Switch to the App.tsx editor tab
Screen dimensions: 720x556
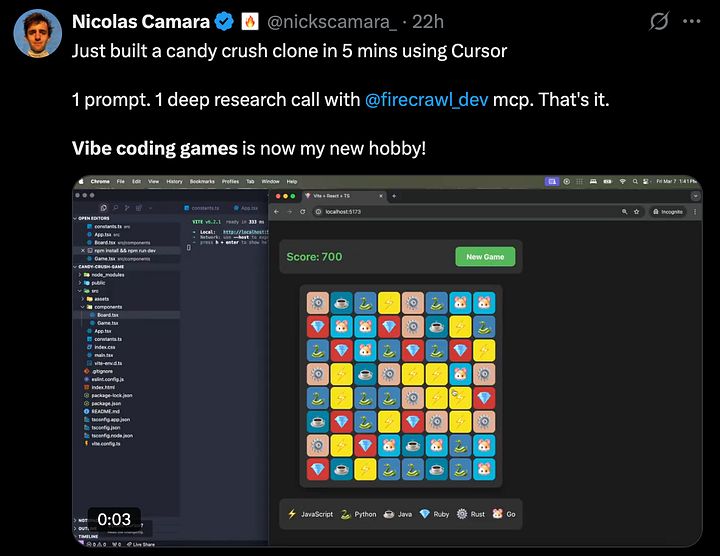[246, 208]
